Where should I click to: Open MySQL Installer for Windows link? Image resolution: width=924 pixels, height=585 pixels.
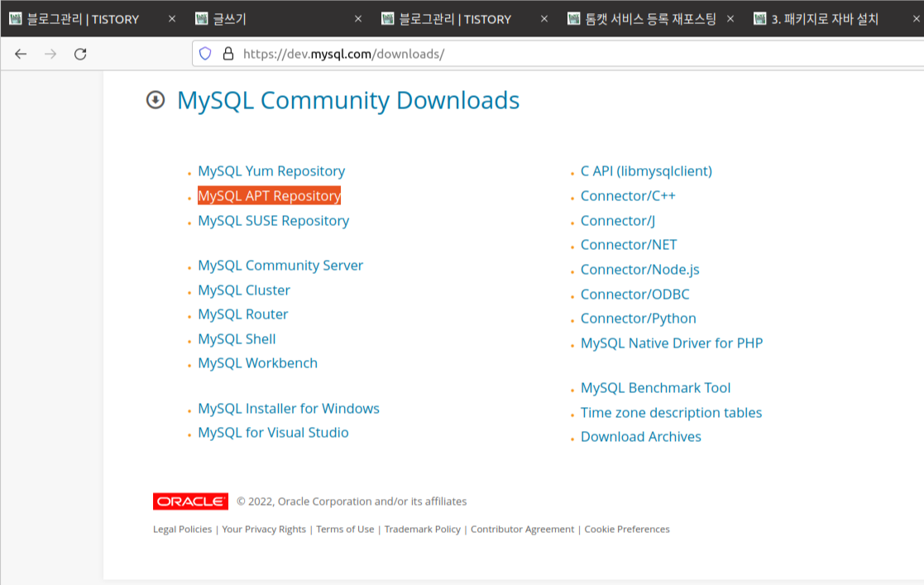[289, 409]
